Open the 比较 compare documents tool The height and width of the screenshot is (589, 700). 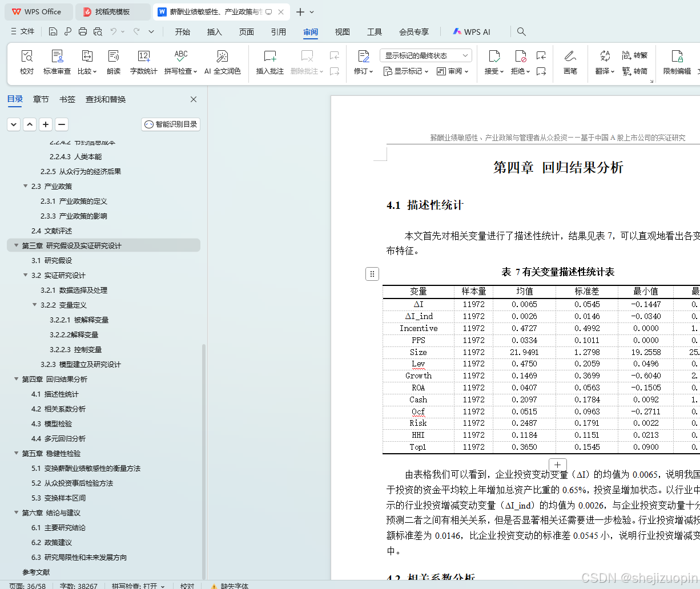(87, 62)
